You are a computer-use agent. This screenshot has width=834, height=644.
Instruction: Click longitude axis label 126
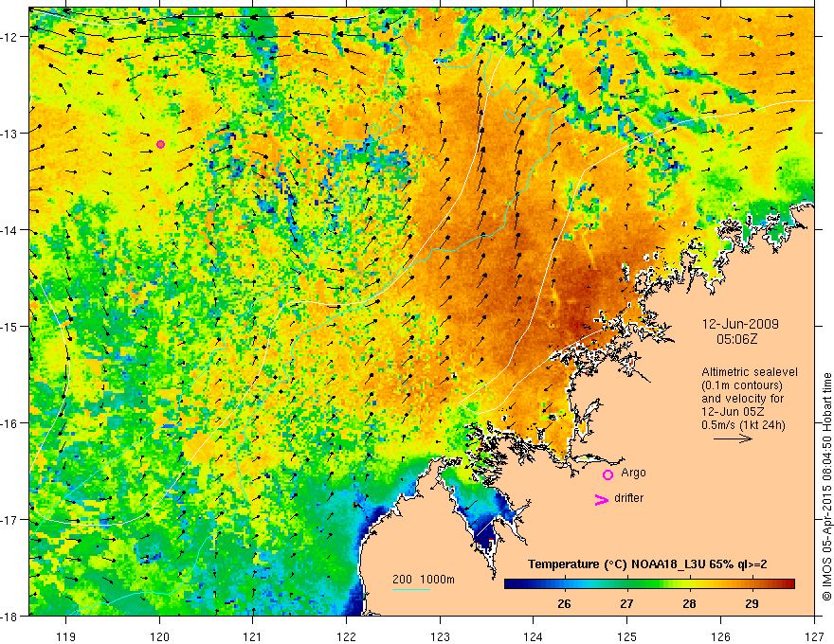pos(720,636)
